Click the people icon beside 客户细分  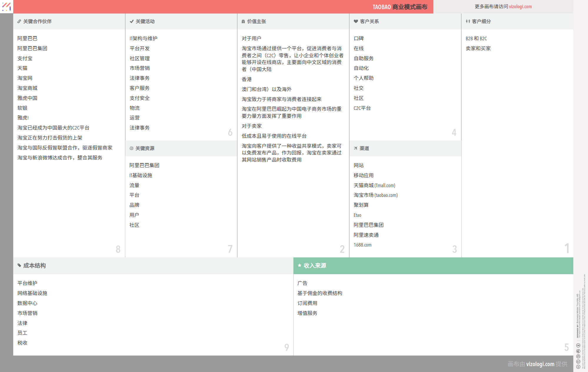(x=468, y=21)
